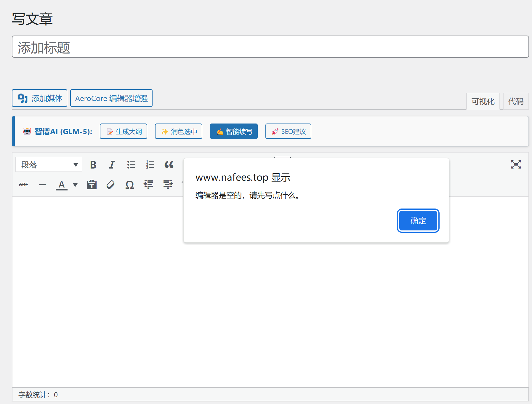This screenshot has height=404, width=532.
Task: Click the paste as text clipboard icon
Action: [x=92, y=185]
